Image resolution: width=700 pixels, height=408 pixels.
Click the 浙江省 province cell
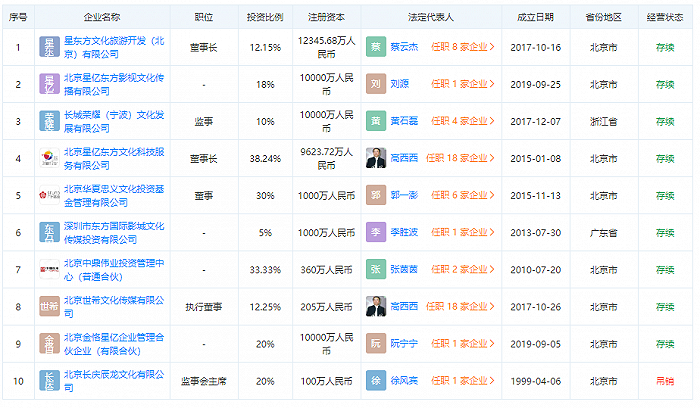click(604, 121)
